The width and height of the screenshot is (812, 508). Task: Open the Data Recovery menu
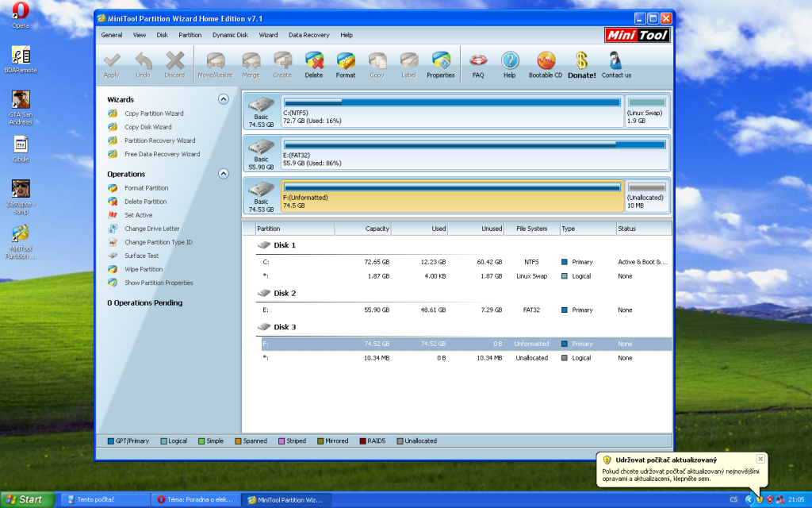tap(308, 35)
